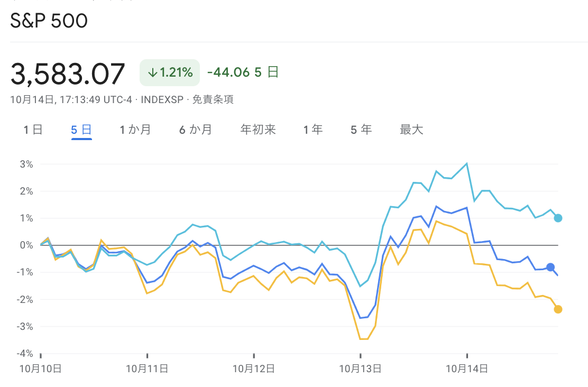This screenshot has width=588, height=387.
Task: Click the yellow line endpoint dot
Action: 558,309
